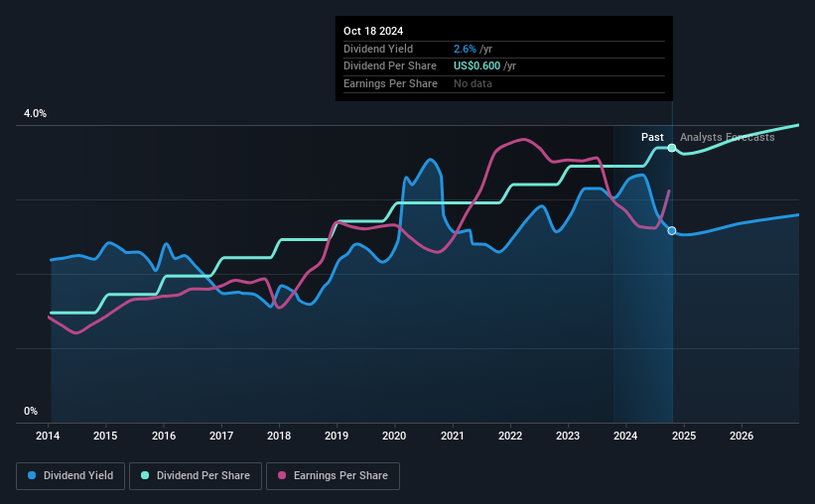Click the pink Earnings Per Share legend dot
This screenshot has height=504, width=815.
tap(282, 475)
